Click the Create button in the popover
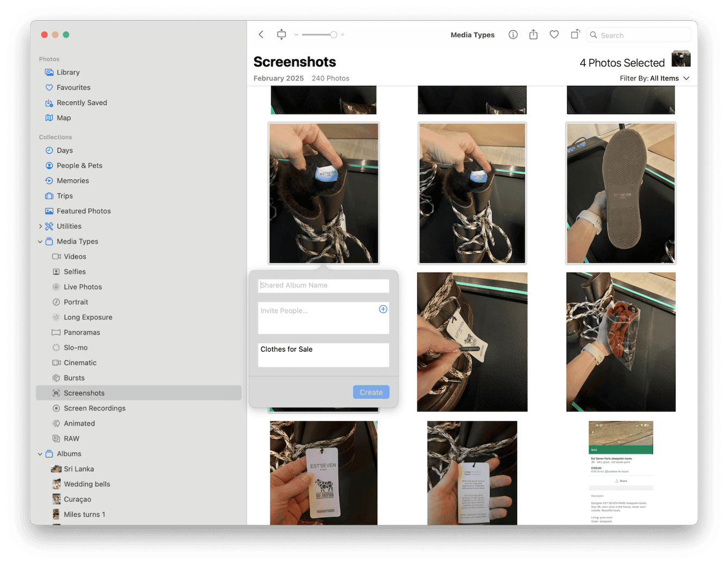 coord(371,392)
